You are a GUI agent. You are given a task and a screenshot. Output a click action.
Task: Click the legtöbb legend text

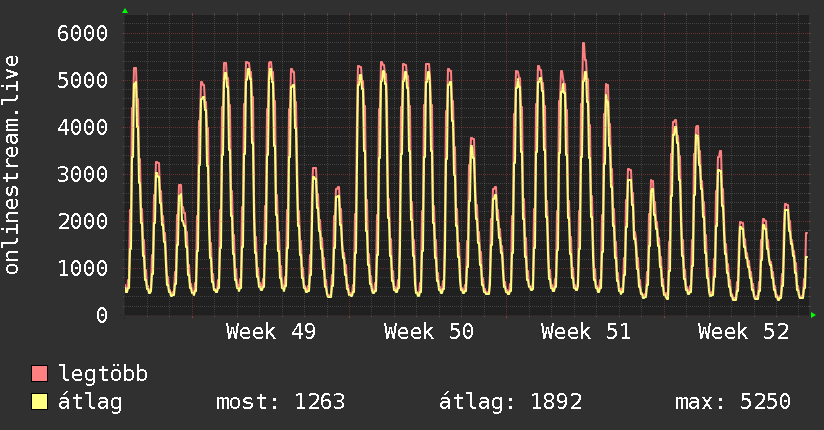(x=103, y=375)
